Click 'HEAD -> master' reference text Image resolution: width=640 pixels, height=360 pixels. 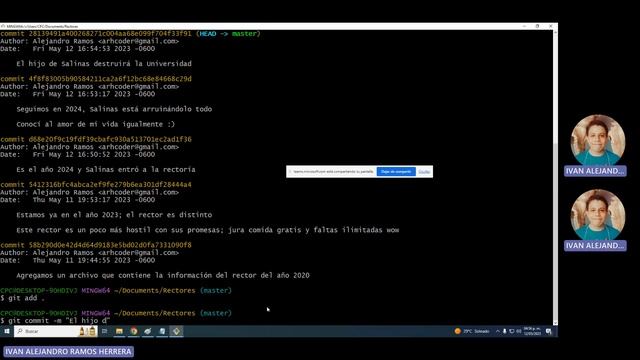(228, 34)
